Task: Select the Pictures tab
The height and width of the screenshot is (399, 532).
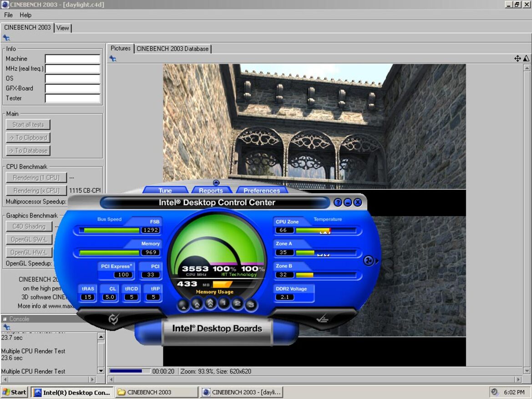Action: (x=121, y=48)
